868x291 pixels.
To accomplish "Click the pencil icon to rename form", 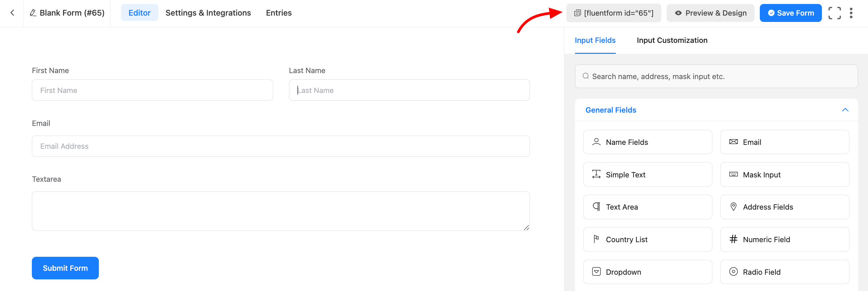I will coord(33,13).
